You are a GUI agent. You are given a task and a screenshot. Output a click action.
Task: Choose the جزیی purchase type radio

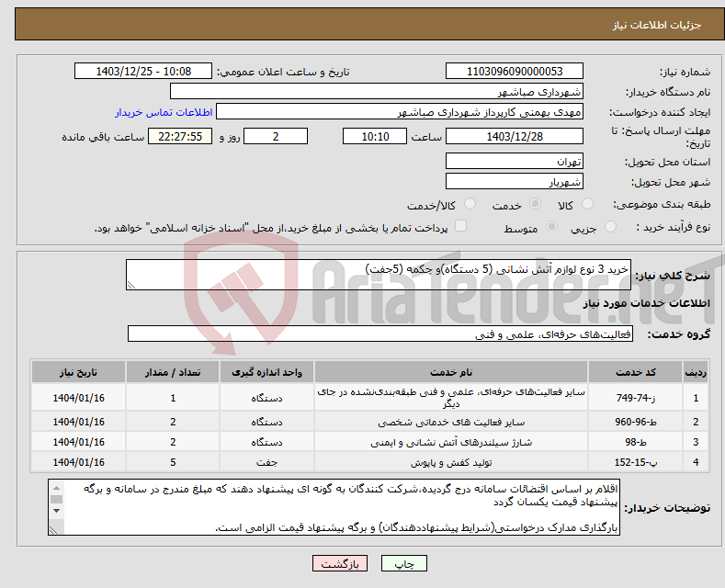(x=610, y=227)
